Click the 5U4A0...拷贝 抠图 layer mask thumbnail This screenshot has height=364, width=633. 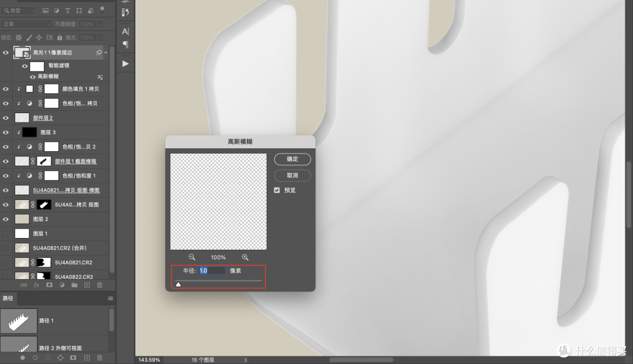coord(44,205)
